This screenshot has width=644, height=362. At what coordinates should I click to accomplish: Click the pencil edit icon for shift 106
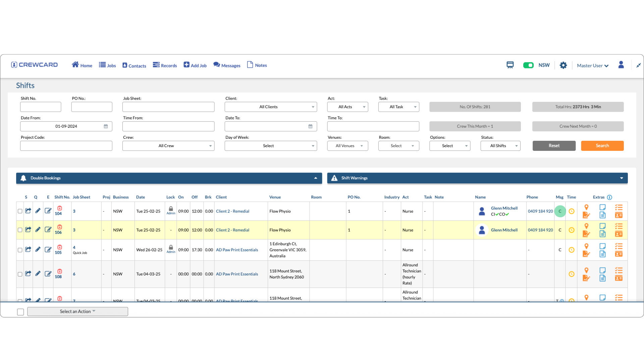(x=38, y=230)
